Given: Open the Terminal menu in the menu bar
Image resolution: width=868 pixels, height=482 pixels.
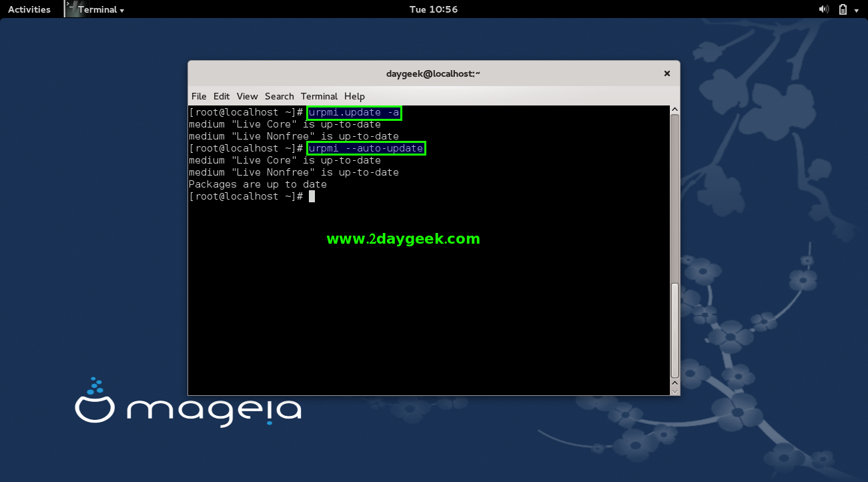Looking at the screenshot, I should tap(319, 96).
